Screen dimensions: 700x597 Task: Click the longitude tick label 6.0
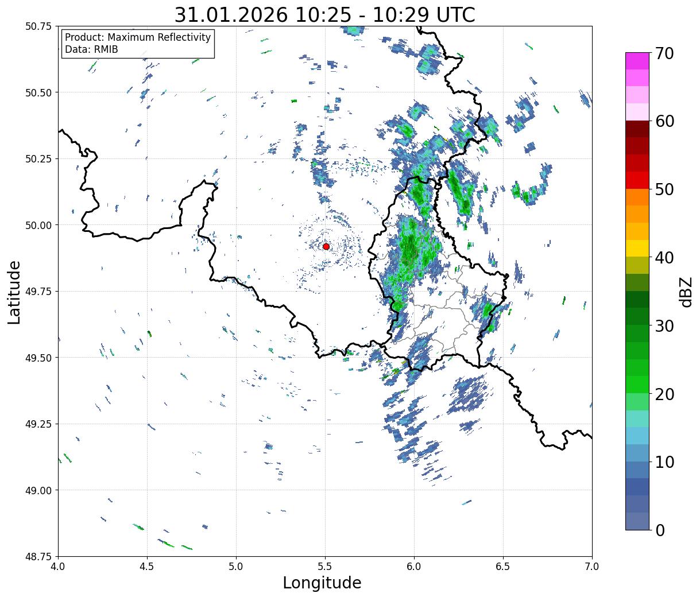pyautogui.click(x=414, y=567)
